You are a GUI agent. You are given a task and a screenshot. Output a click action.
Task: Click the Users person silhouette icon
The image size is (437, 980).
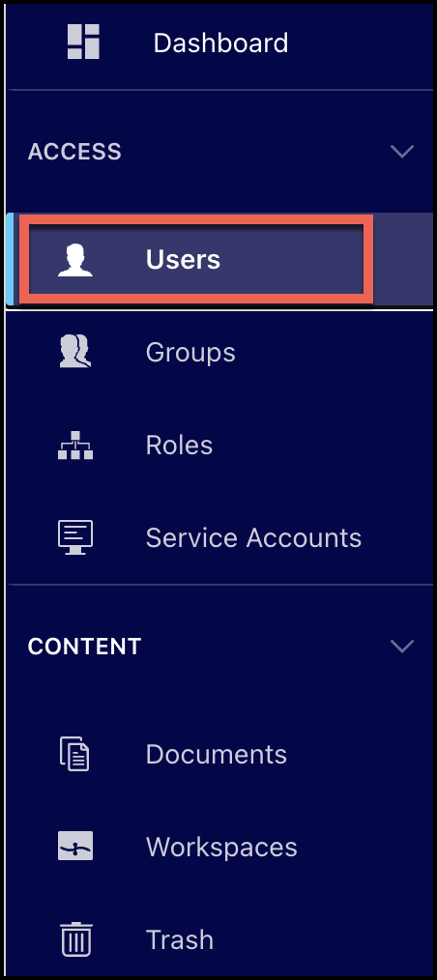tap(75, 259)
